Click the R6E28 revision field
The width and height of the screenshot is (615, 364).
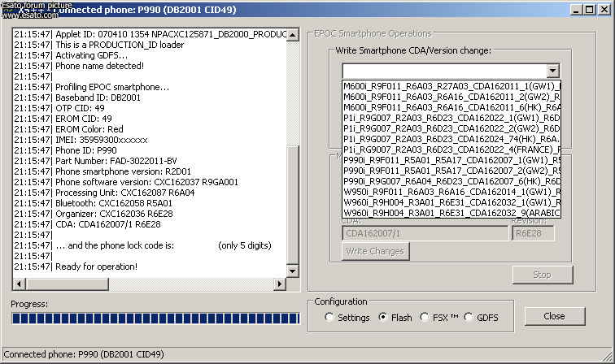[x=533, y=233]
